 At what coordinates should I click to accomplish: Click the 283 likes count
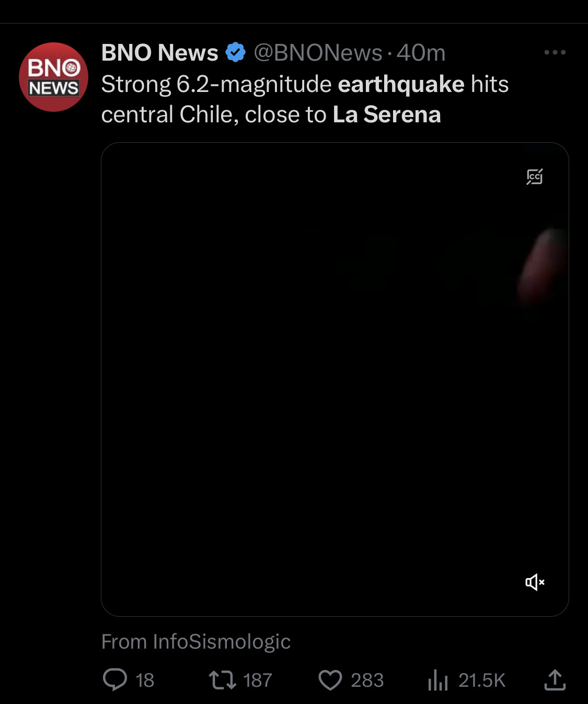coord(367,680)
